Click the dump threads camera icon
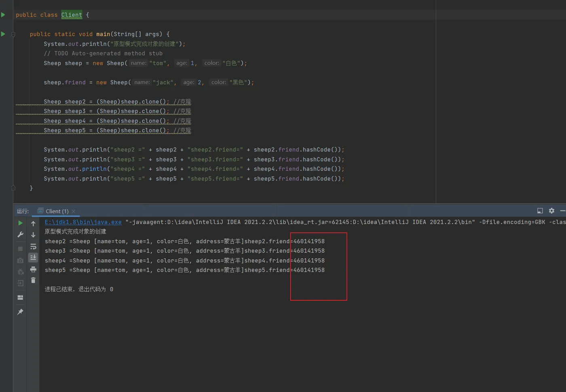566x392 pixels. 20,261
